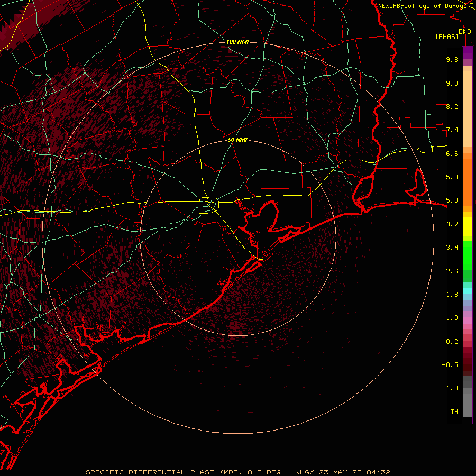Click the 04:32 timestamp in the caption

(x=378, y=472)
